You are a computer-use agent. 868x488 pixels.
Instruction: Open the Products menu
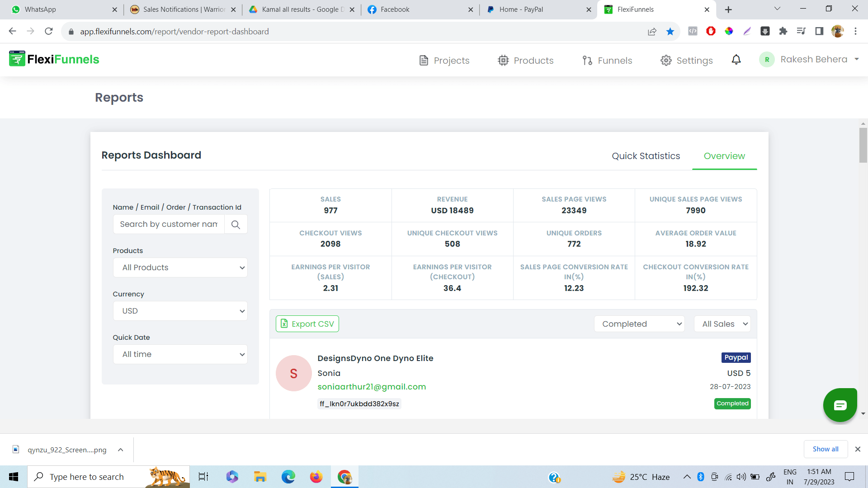(x=525, y=61)
